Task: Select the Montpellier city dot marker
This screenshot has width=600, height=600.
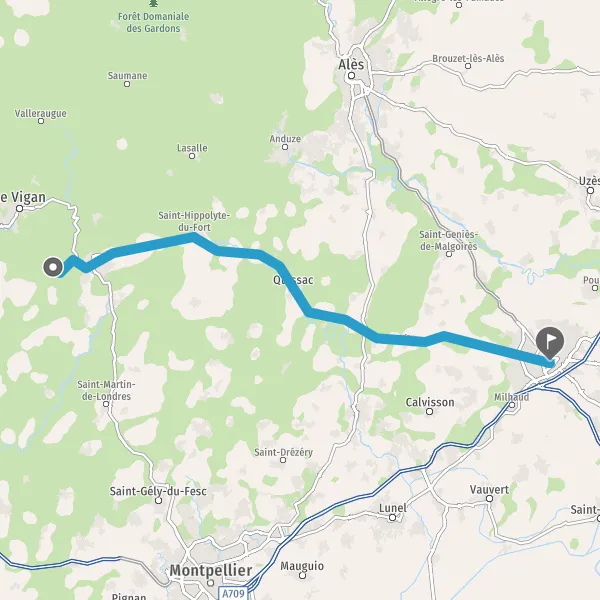Action: (210, 583)
